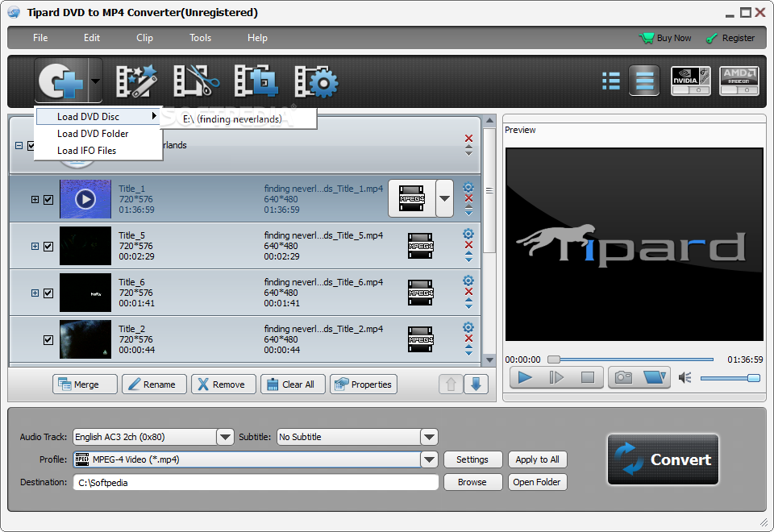This screenshot has width=774, height=532.
Task: Click the Rename button
Action: pyautogui.click(x=154, y=384)
